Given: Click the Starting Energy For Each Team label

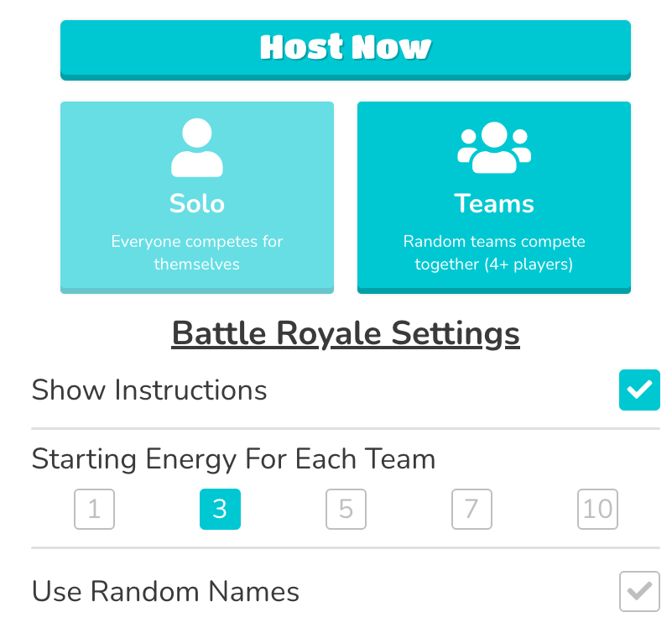Looking at the screenshot, I should (x=233, y=459).
